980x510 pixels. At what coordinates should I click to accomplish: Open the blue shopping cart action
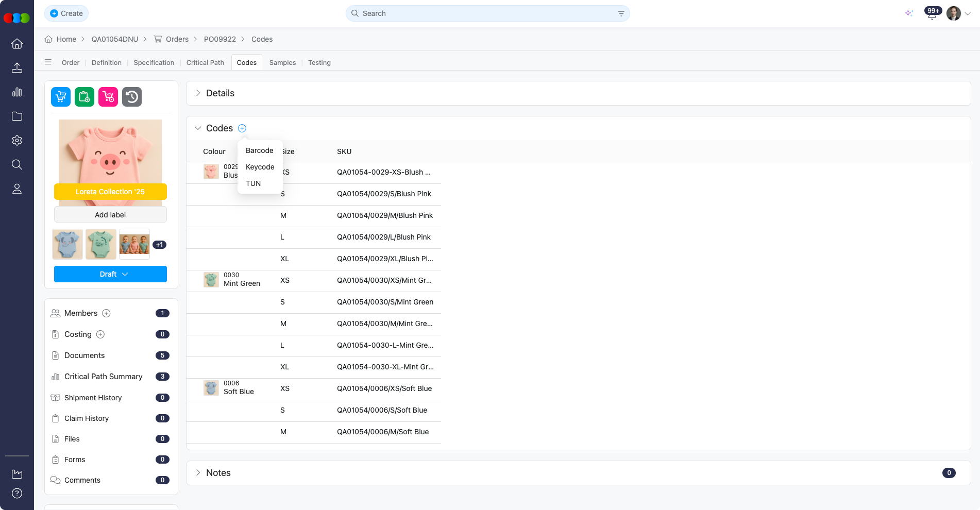(60, 96)
